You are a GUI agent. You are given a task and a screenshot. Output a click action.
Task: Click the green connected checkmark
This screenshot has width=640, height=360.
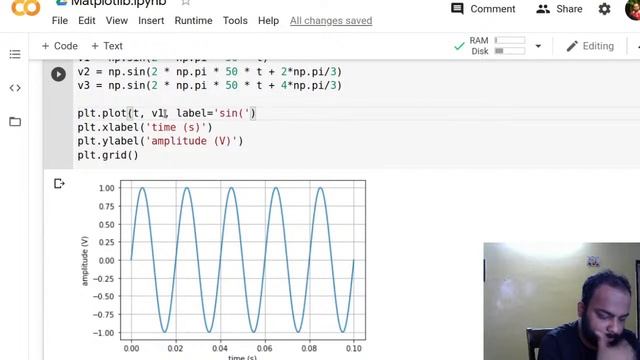(x=460, y=46)
